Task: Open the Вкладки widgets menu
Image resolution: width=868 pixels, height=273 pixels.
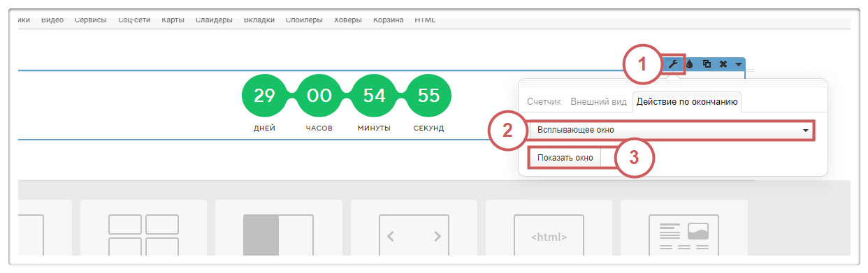Action: [x=259, y=20]
